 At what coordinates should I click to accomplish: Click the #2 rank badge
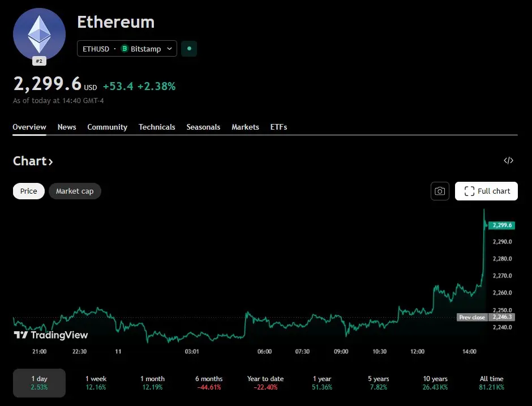[40, 61]
